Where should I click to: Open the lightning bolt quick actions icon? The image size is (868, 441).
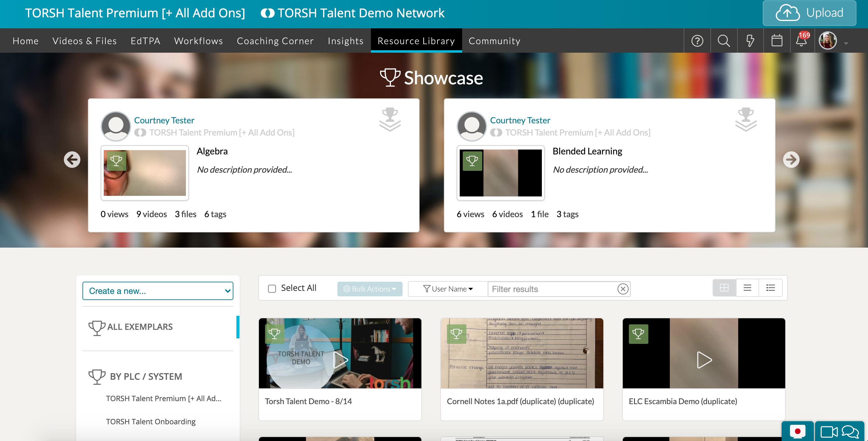(x=750, y=41)
